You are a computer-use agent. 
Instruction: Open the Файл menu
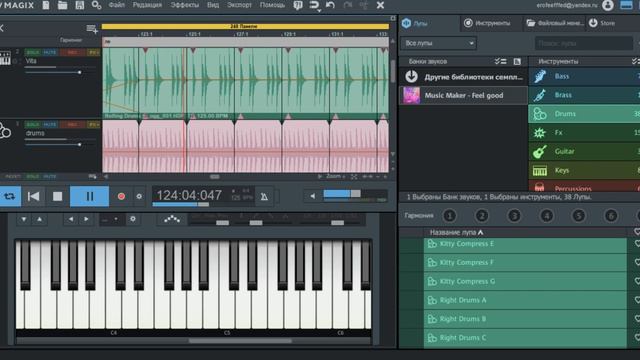click(x=117, y=5)
